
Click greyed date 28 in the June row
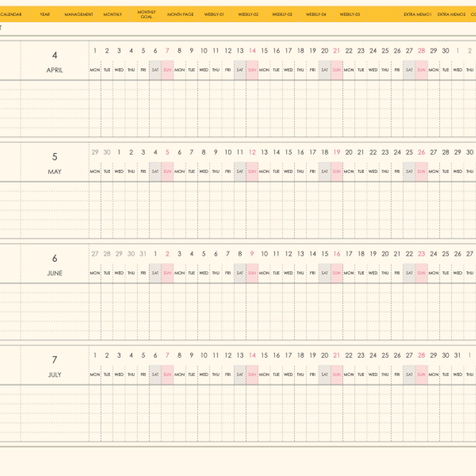(x=107, y=254)
